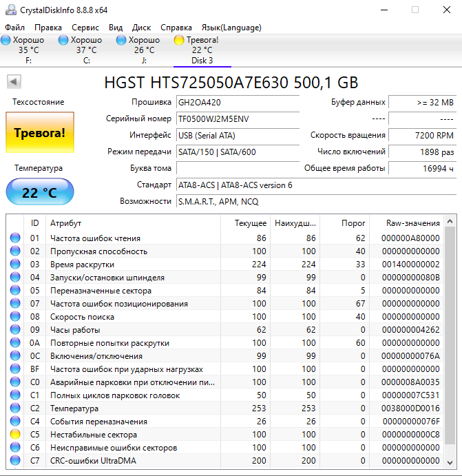Screen dimensions: 462x476
Task: Click the 22 °C temperature button
Action: pos(40,192)
